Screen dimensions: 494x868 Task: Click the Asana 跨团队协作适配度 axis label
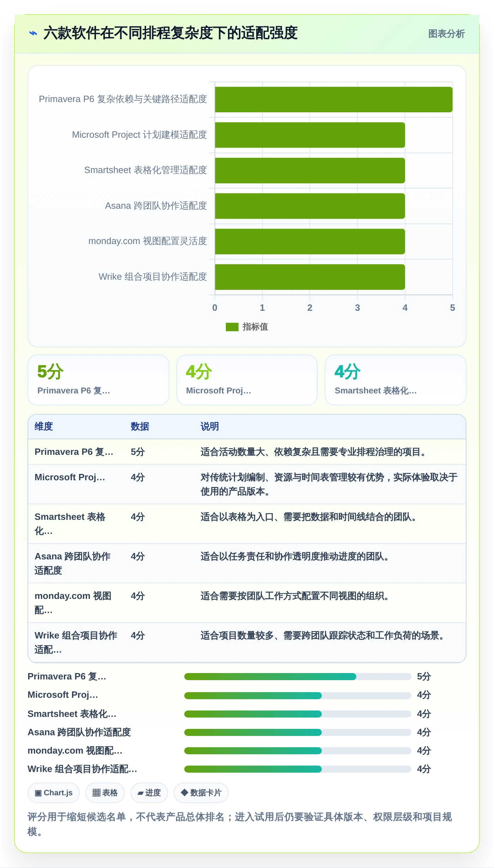(156, 206)
